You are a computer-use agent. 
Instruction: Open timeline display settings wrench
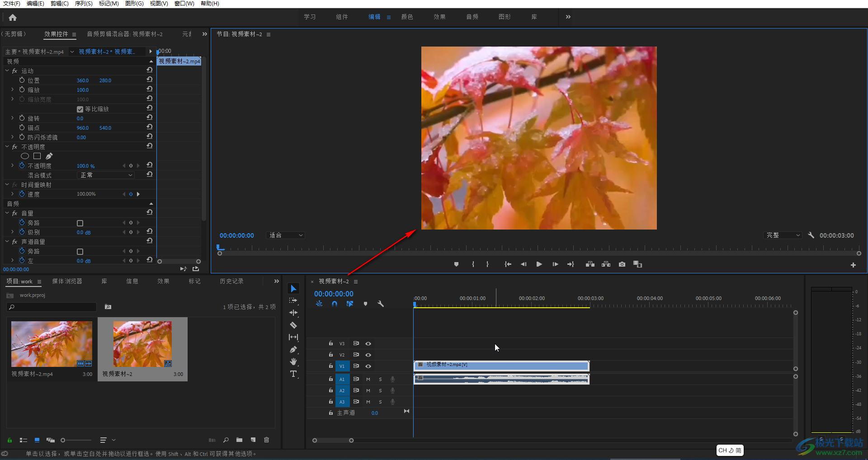pyautogui.click(x=381, y=304)
